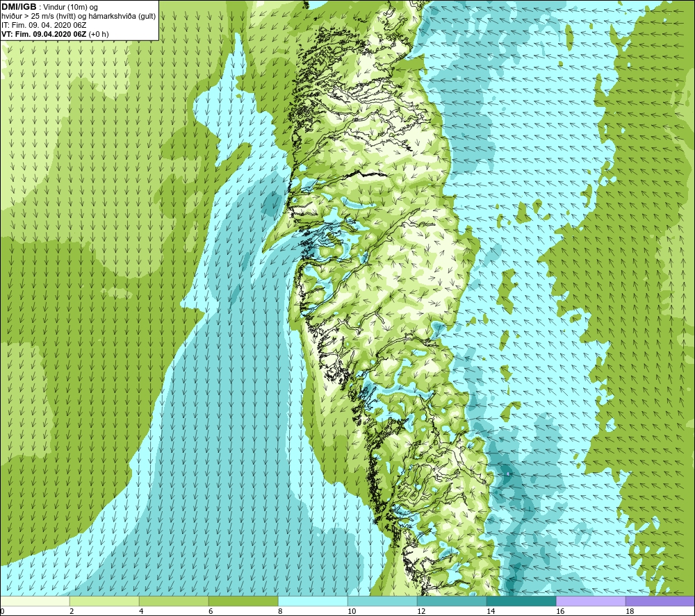Click the legend label '14'
The image size is (695, 616).
tap(491, 612)
